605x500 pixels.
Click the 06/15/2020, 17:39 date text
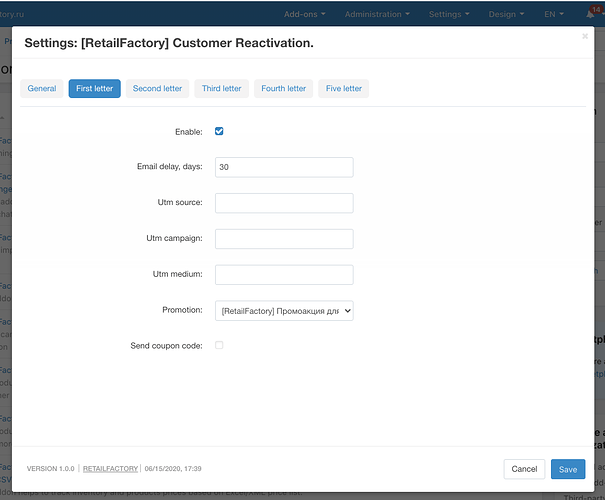pos(173,468)
